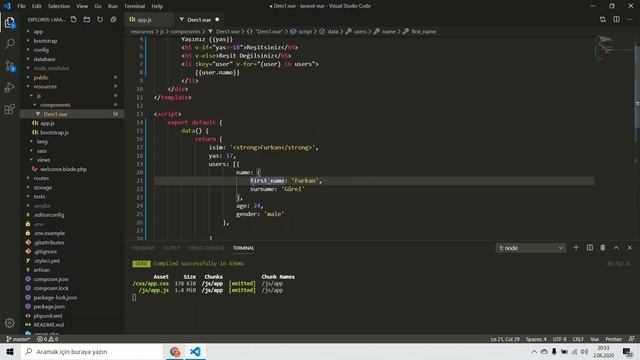
Task: Click the master branch status item
Action: pos(18,339)
